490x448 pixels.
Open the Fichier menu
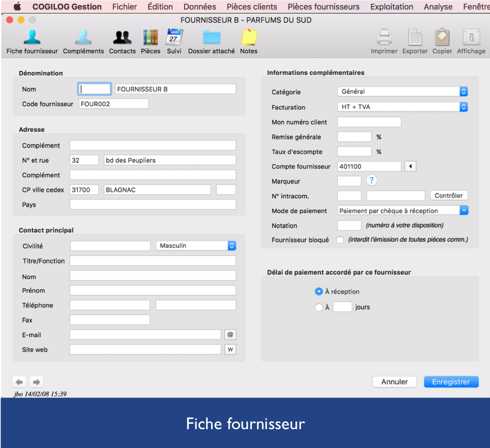[125, 6]
